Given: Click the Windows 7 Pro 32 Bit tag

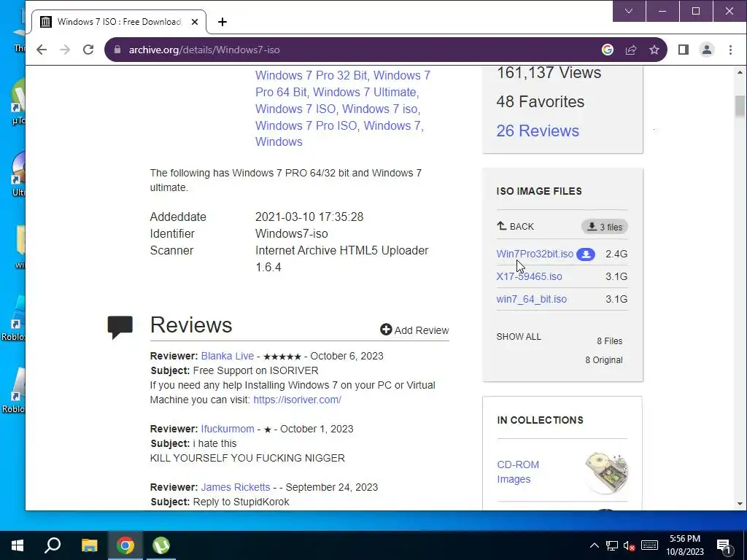Looking at the screenshot, I should tap(311, 75).
